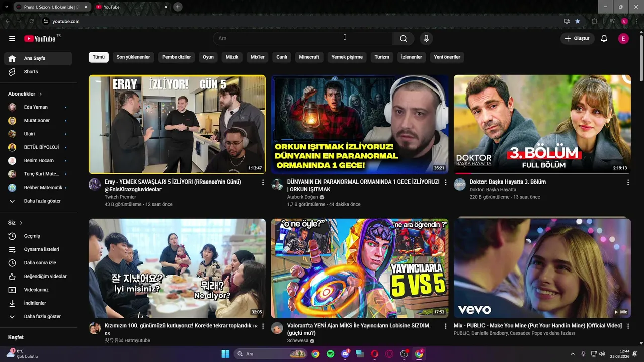
Task: Play the Eray YEMEK SAVAŞLARI thumbnail
Action: (177, 124)
